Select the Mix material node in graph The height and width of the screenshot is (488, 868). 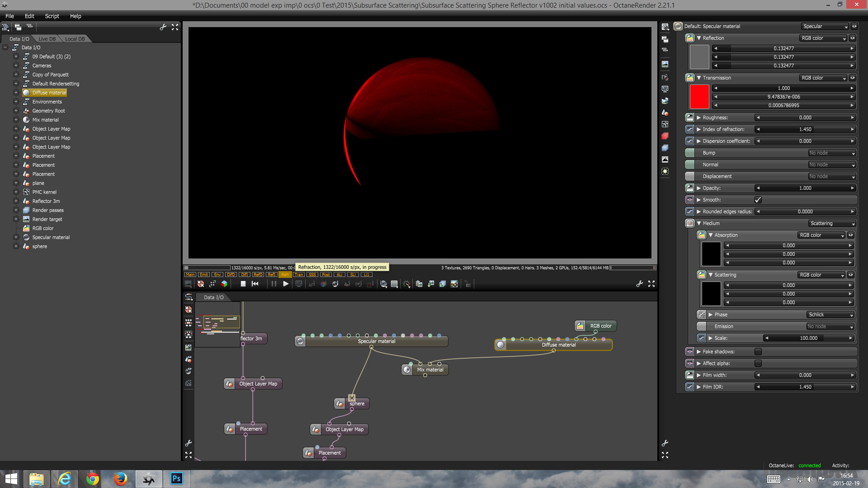tap(429, 370)
